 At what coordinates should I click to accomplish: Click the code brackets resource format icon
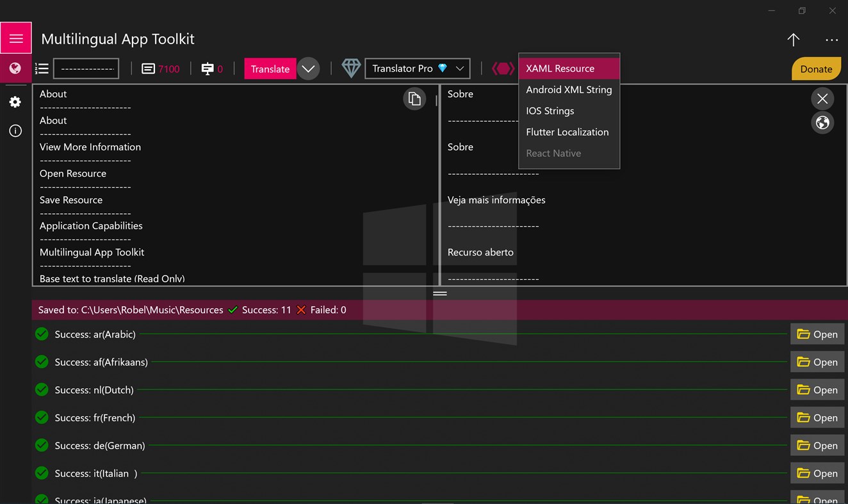click(x=503, y=69)
